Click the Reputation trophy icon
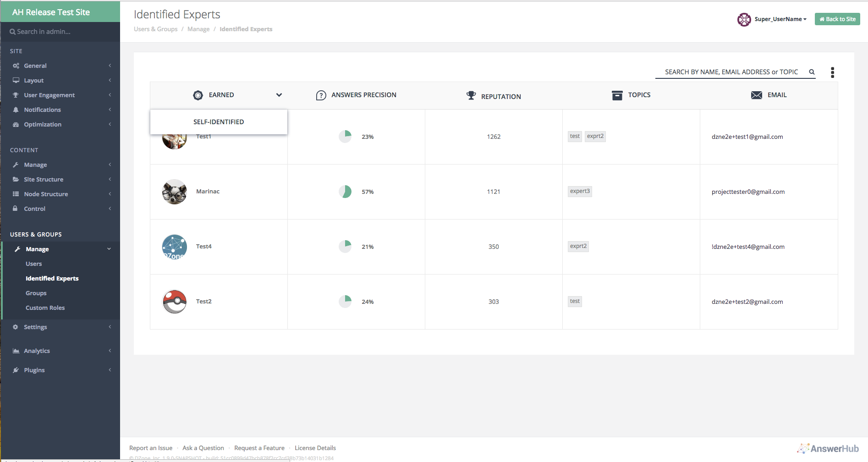Viewport: 868px width, 462px height. coord(471,95)
